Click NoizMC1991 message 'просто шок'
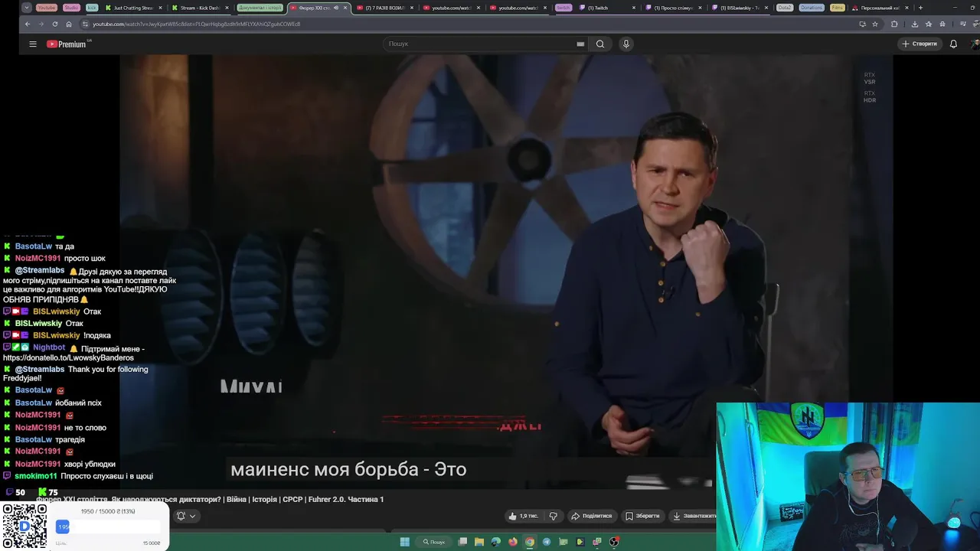Image resolution: width=980 pixels, height=551 pixels. pos(85,259)
